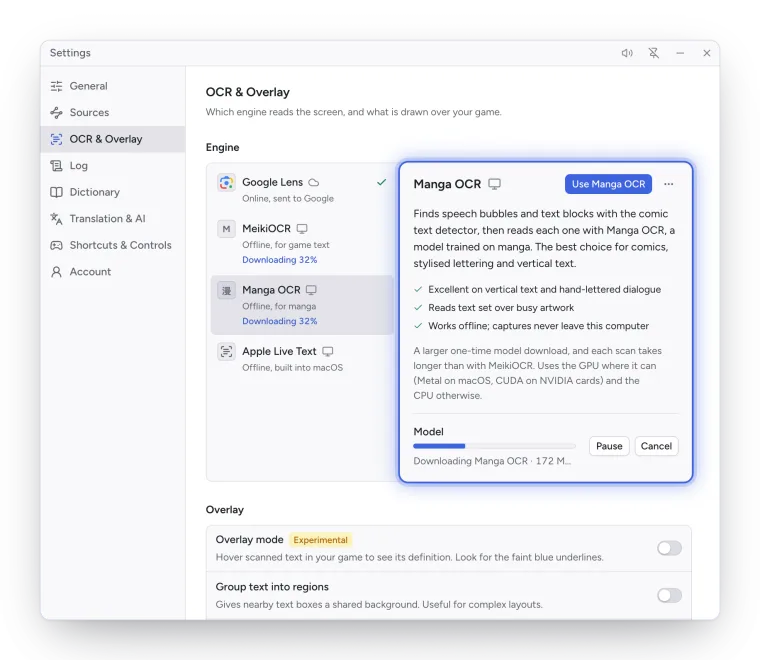760x660 pixels.
Task: Click the Manga OCR kanji icon in list
Action: point(226,290)
